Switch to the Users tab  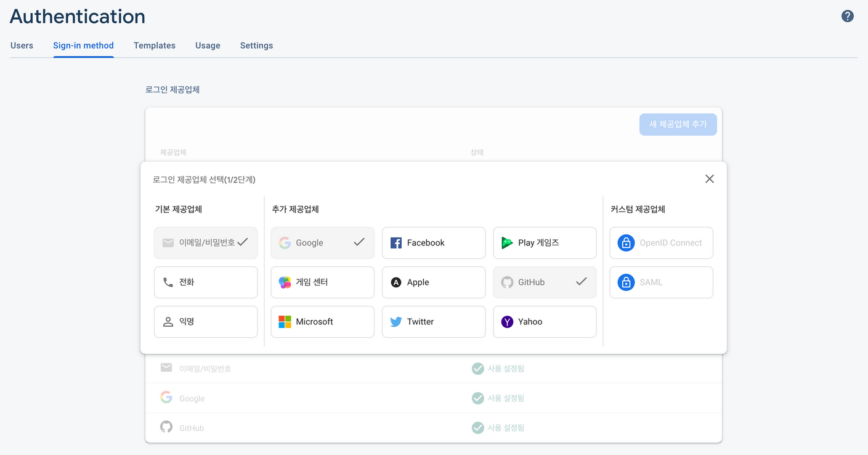[x=22, y=46]
